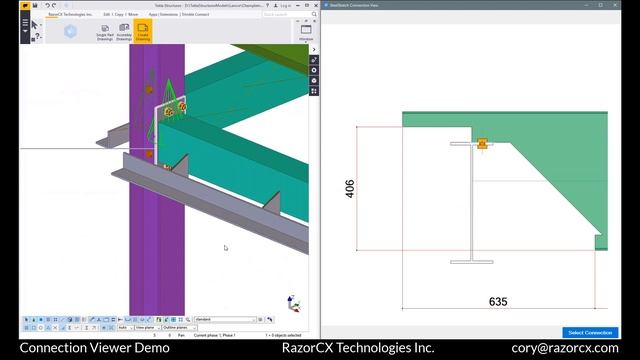Screen dimensions: 640x360
Task: Click the first arrow icon on the selection toolbar
Action: point(27,320)
